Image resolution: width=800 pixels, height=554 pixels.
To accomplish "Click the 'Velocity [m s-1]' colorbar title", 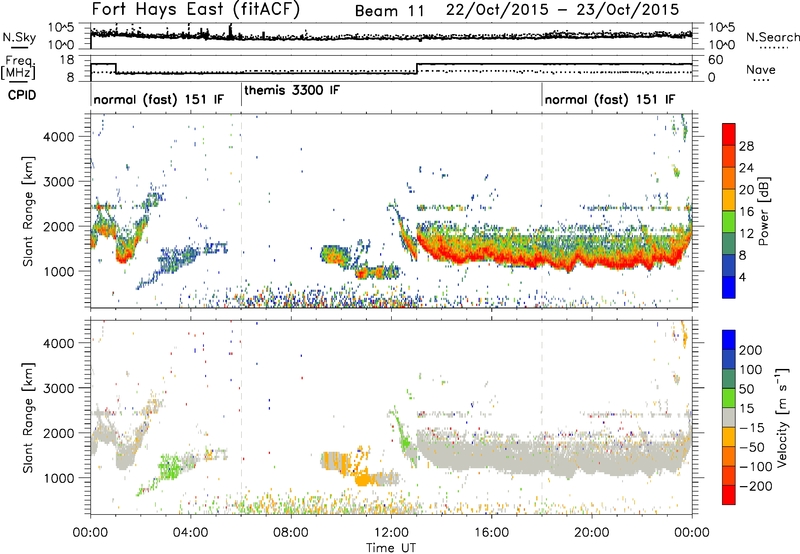I will (x=782, y=417).
